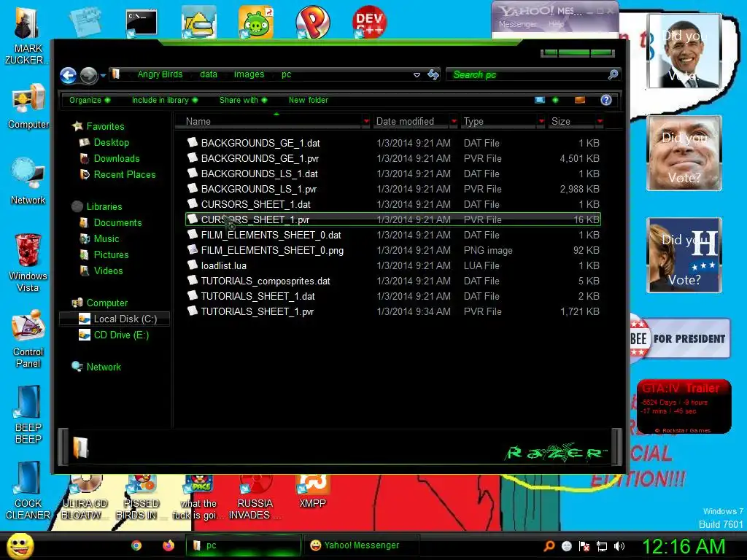Viewport: 747px width, 560px height.
Task: Open the Organize menu
Action: (x=90, y=100)
